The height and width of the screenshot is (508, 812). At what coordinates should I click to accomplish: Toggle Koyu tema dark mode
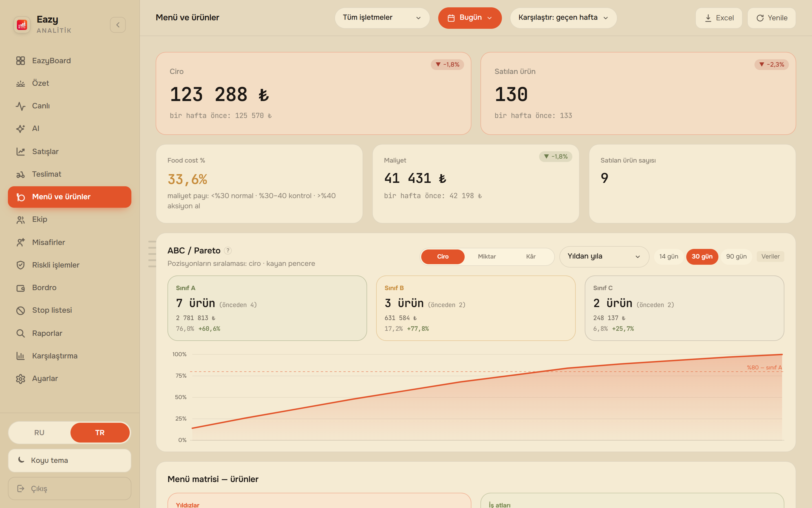[69, 461]
